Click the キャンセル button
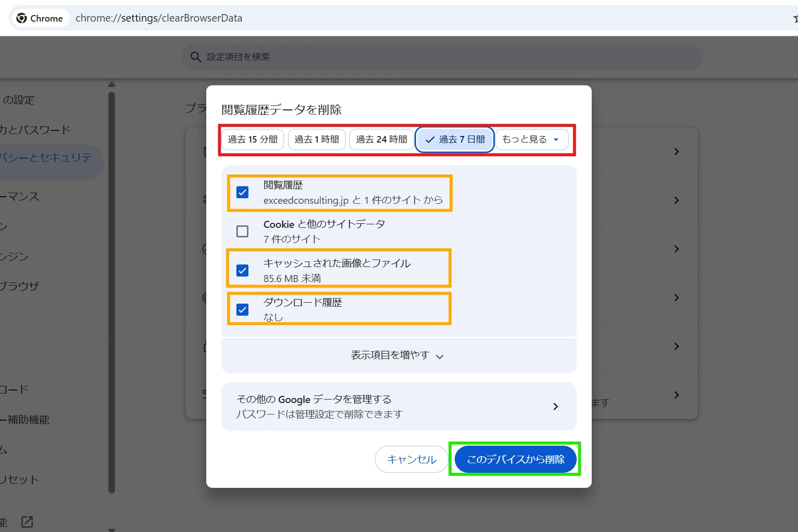 412,459
